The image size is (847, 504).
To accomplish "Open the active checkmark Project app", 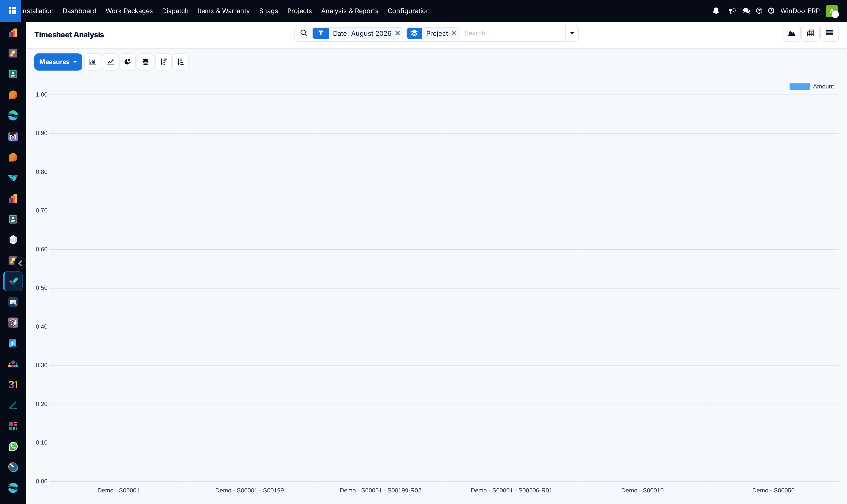I will pyautogui.click(x=13, y=281).
